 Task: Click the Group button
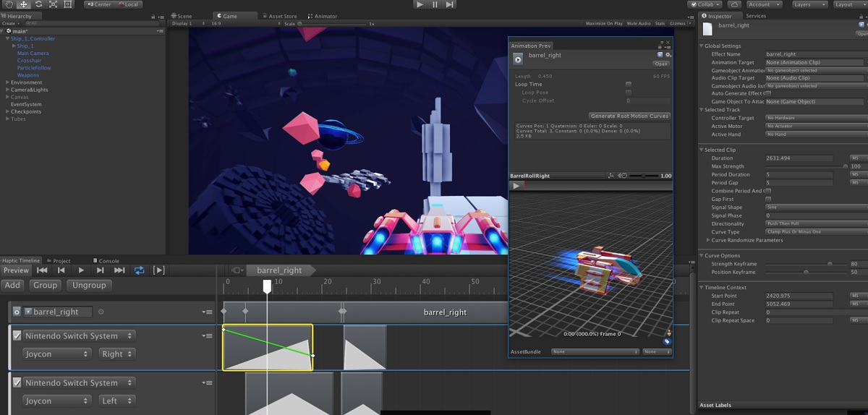(x=45, y=285)
